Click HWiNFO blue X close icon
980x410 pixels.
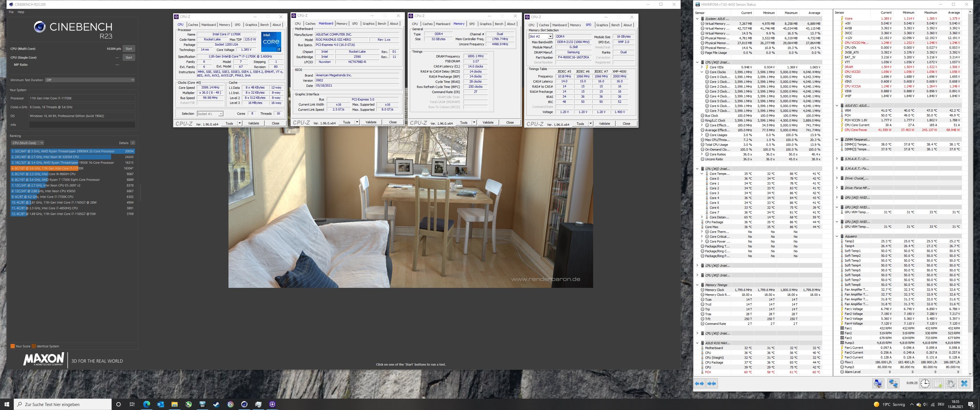964,383
